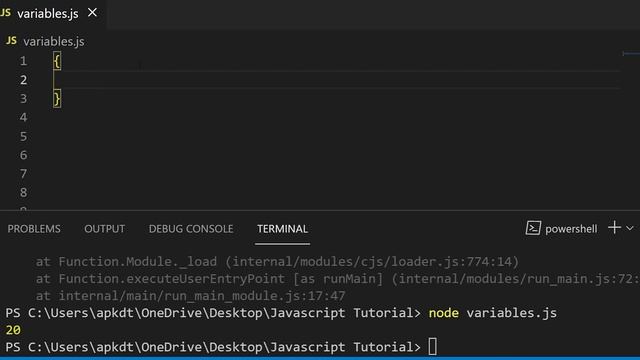Image resolution: width=640 pixels, height=360 pixels.
Task: Switch to the OUTPUT panel tab
Action: tap(104, 229)
